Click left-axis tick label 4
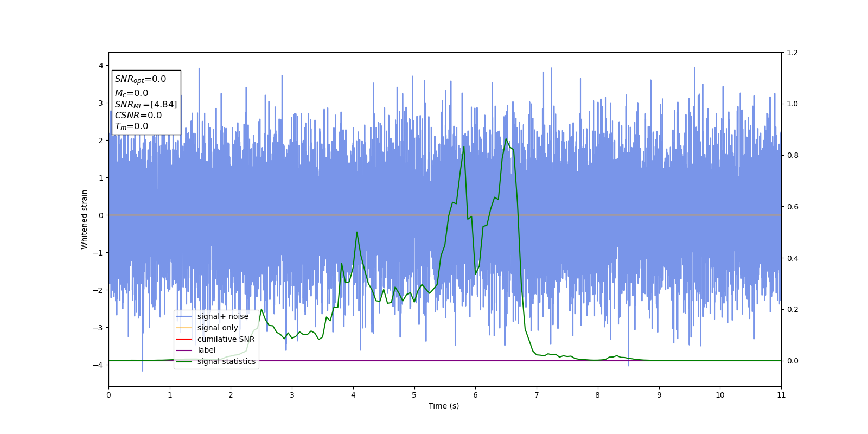Screen dimensions: 868x434 click(x=100, y=66)
